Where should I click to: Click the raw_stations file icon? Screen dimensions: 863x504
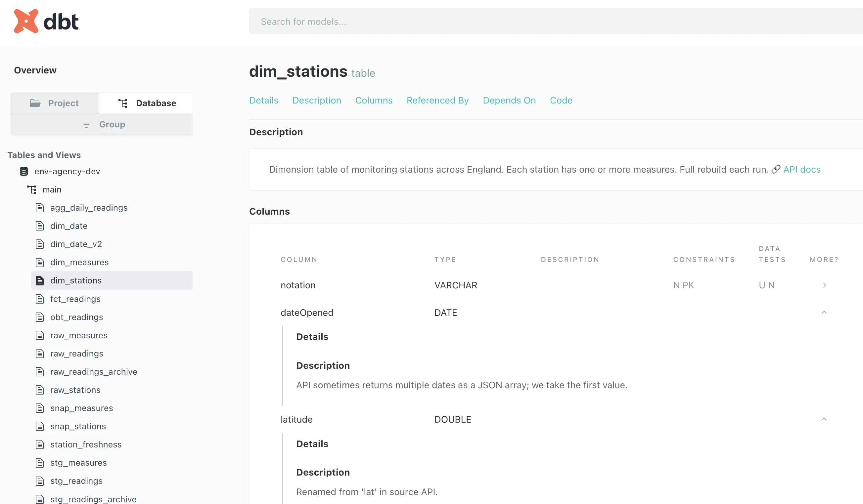40,390
